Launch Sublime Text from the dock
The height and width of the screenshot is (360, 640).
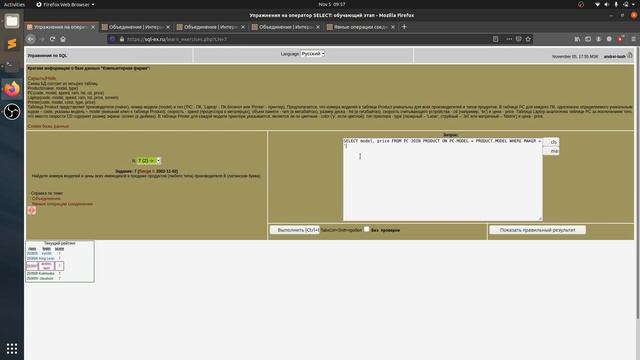click(12, 43)
